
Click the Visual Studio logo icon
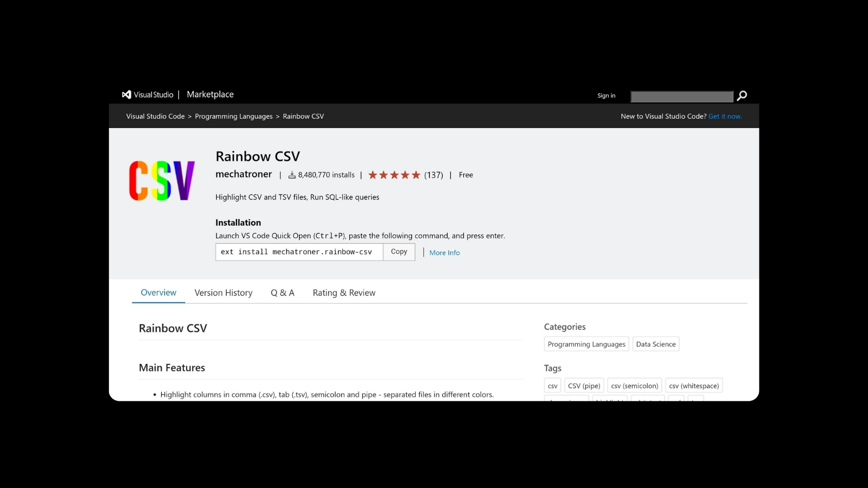pos(126,94)
